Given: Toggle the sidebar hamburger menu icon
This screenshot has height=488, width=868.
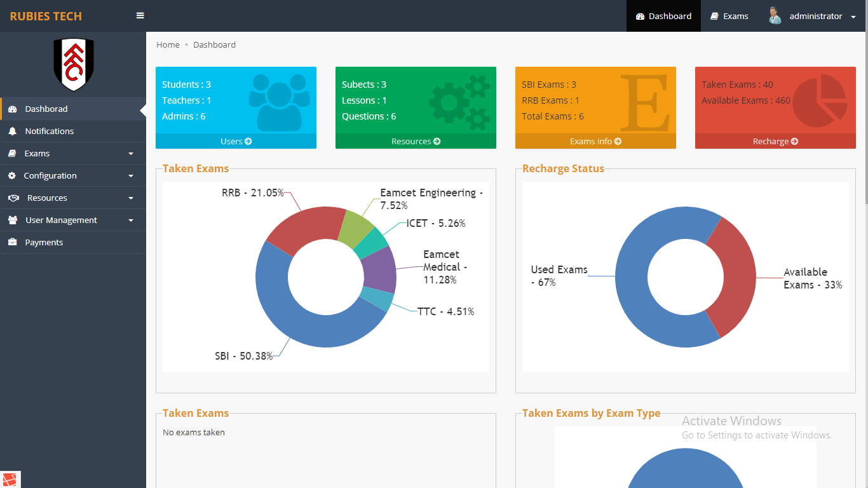Looking at the screenshot, I should tap(140, 16).
